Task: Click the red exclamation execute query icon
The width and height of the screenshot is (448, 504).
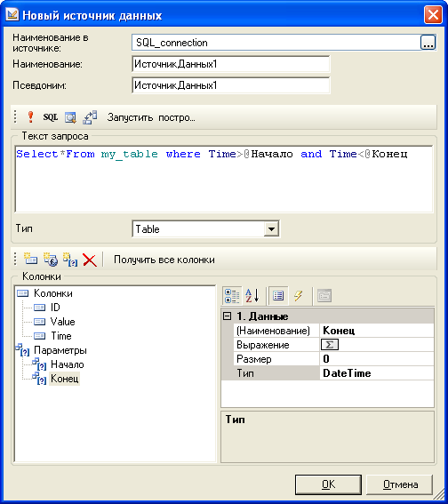Action: 30,117
